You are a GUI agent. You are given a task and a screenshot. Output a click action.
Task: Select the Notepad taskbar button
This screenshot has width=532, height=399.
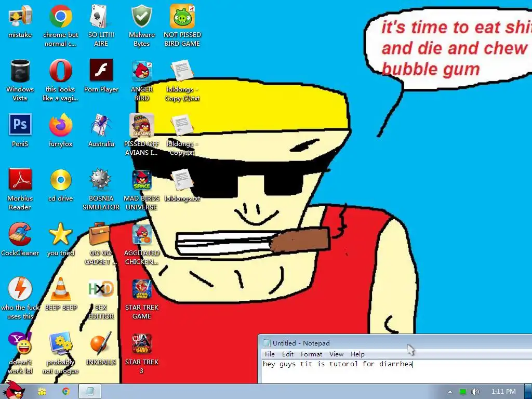90,392
